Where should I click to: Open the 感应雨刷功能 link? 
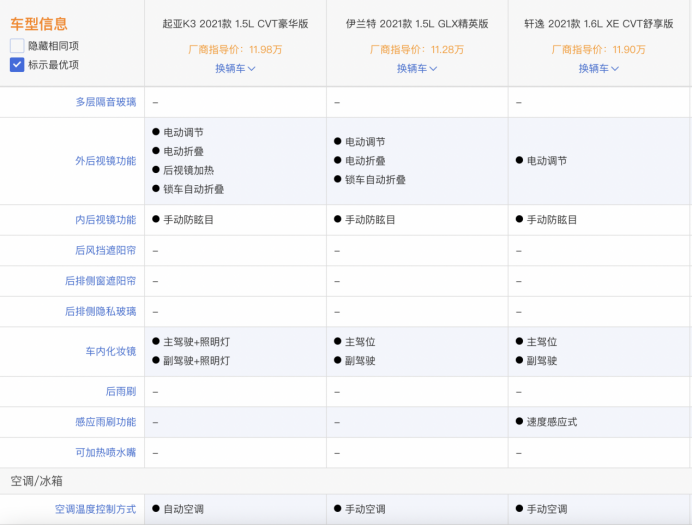pos(106,422)
